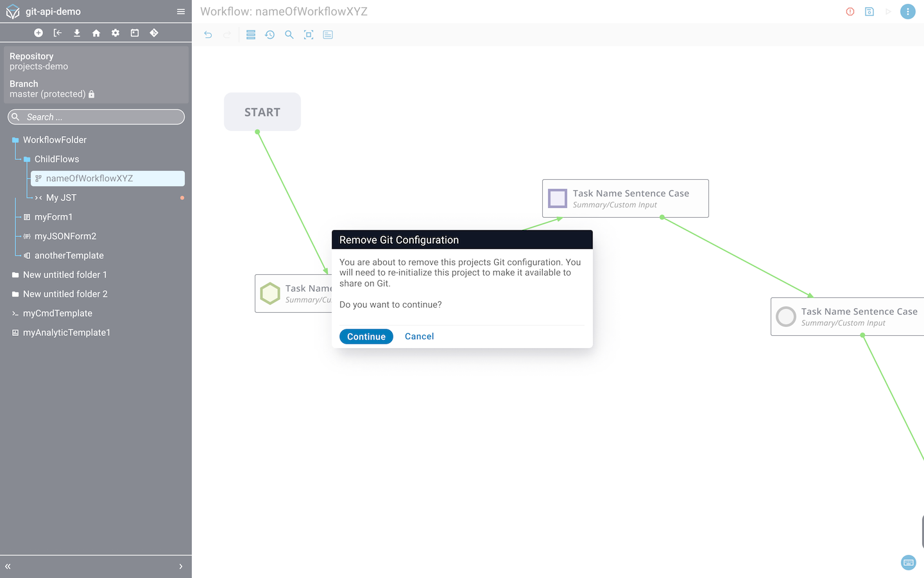Open the hamburger menu beside git-api-demo
924x578 pixels.
click(x=181, y=12)
